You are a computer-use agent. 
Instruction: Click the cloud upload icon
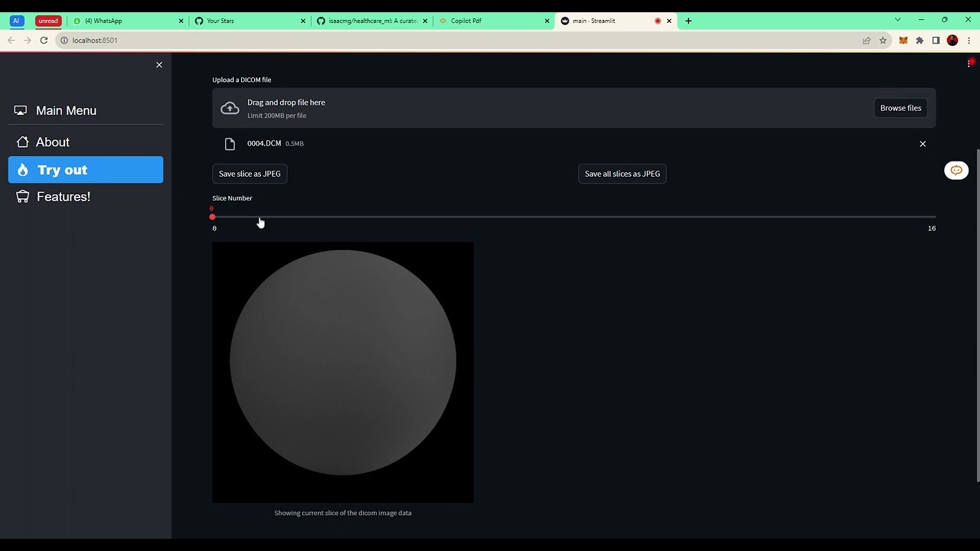point(230,108)
